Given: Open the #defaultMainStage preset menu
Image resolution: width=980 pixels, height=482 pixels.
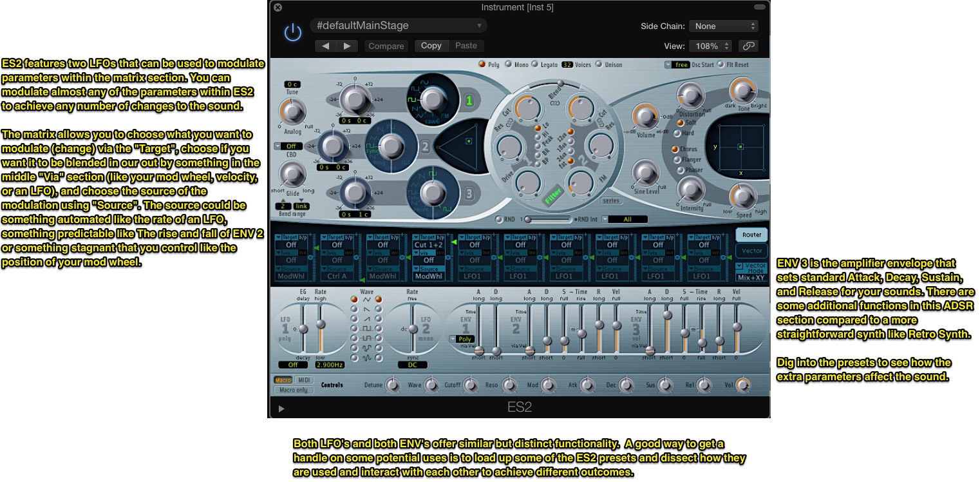Looking at the screenshot, I should [399, 26].
